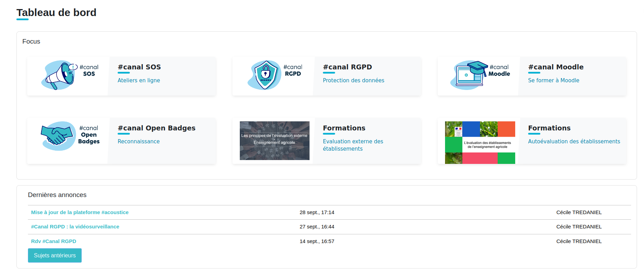The width and height of the screenshot is (644, 272).
Task: Open the colorful autoévaluation établissements thumbnail
Action: (x=480, y=142)
